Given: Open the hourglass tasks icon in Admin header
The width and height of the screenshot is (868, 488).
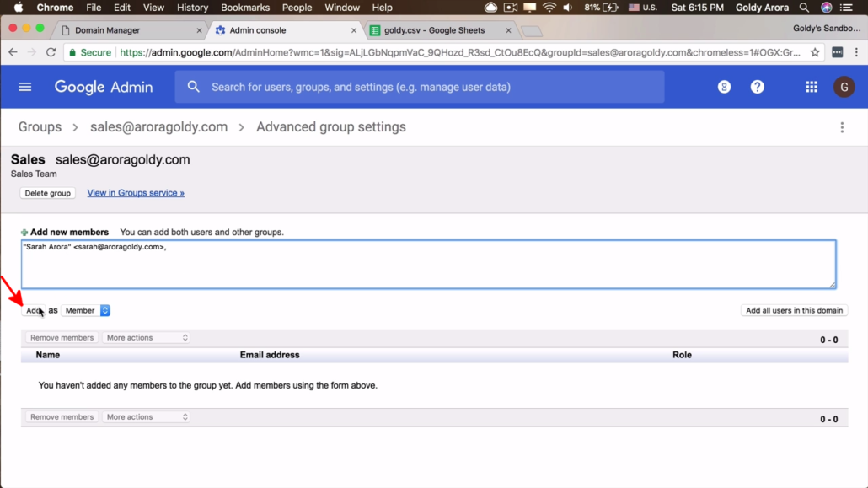Looking at the screenshot, I should click(x=724, y=87).
